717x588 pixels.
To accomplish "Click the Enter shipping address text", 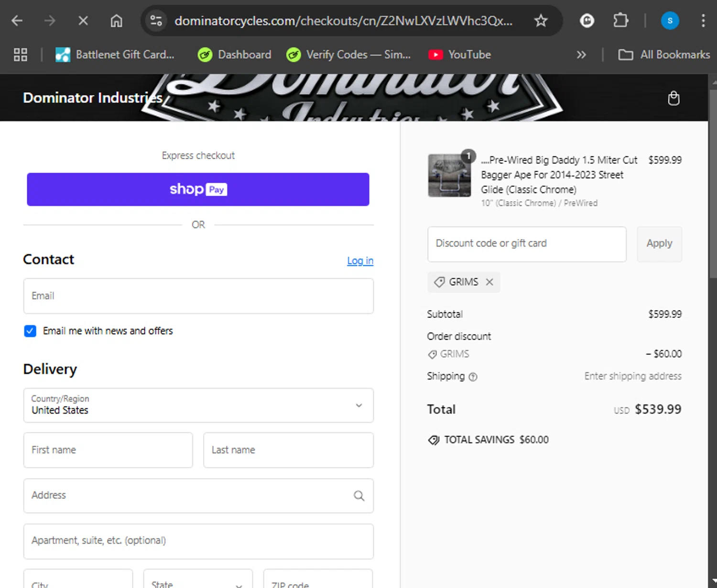I will tap(633, 376).
